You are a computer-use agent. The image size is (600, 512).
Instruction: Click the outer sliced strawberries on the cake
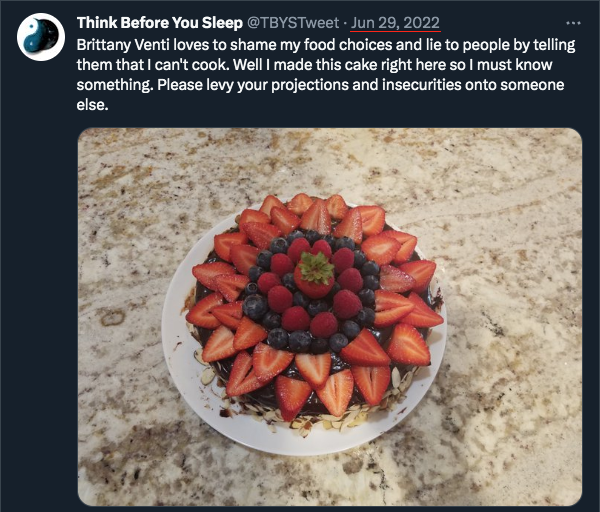pyautogui.click(x=409, y=345)
